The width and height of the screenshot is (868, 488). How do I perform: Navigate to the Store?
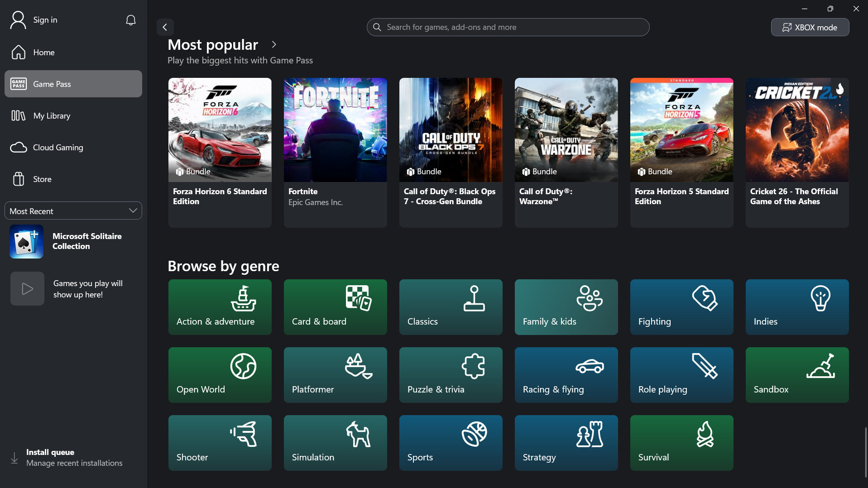pyautogui.click(x=73, y=179)
